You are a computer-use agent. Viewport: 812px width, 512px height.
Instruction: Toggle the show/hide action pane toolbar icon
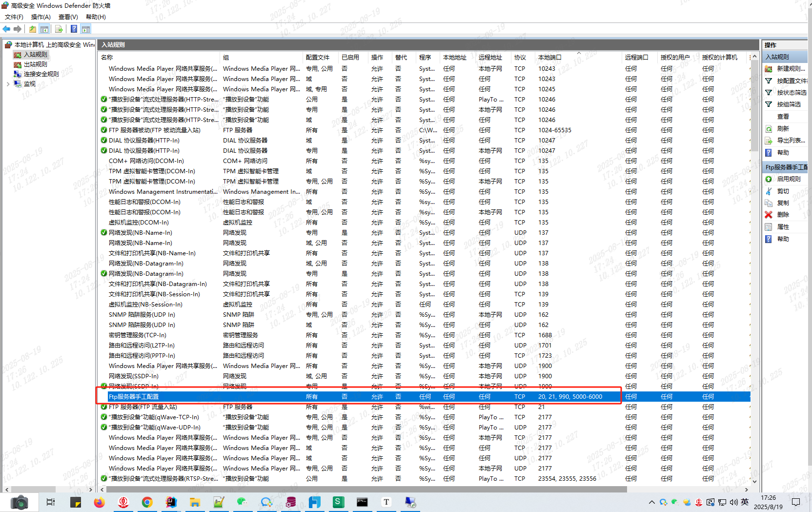(86, 29)
